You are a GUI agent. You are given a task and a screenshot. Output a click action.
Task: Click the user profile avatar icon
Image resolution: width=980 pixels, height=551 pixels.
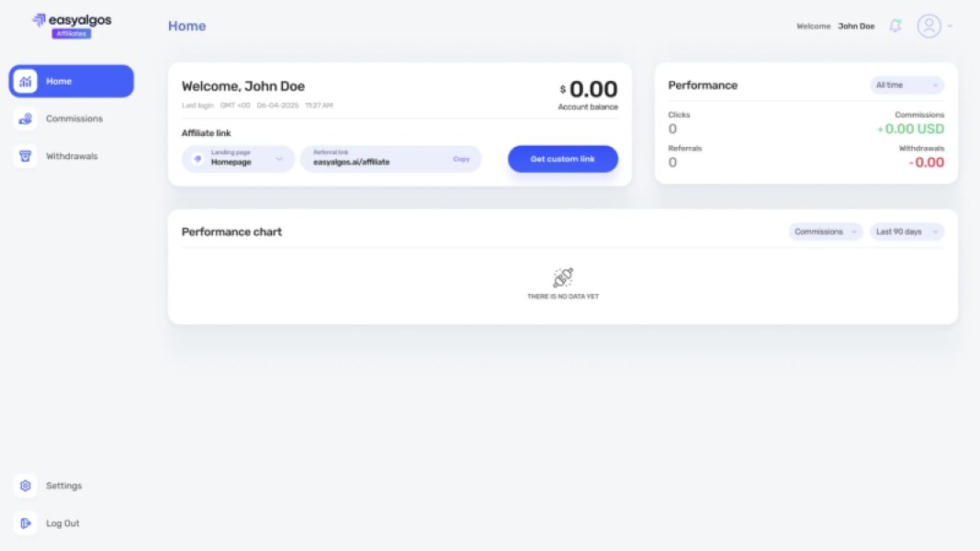coord(929,26)
